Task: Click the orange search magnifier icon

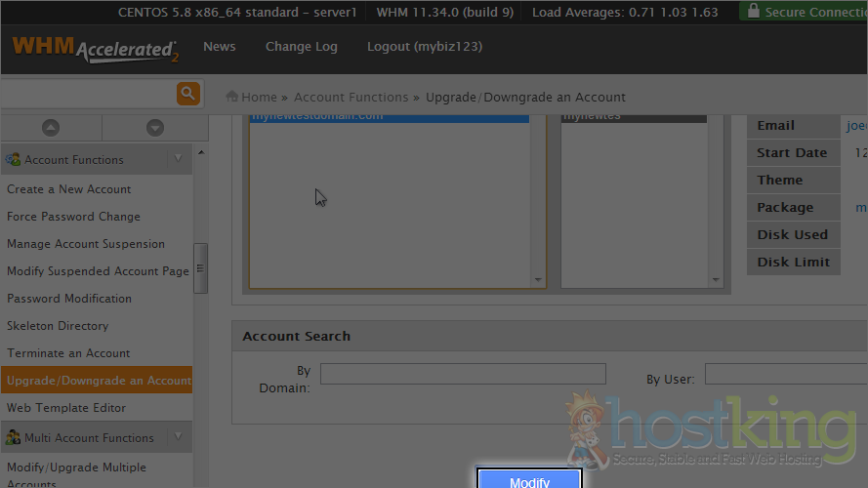Action: coord(187,94)
